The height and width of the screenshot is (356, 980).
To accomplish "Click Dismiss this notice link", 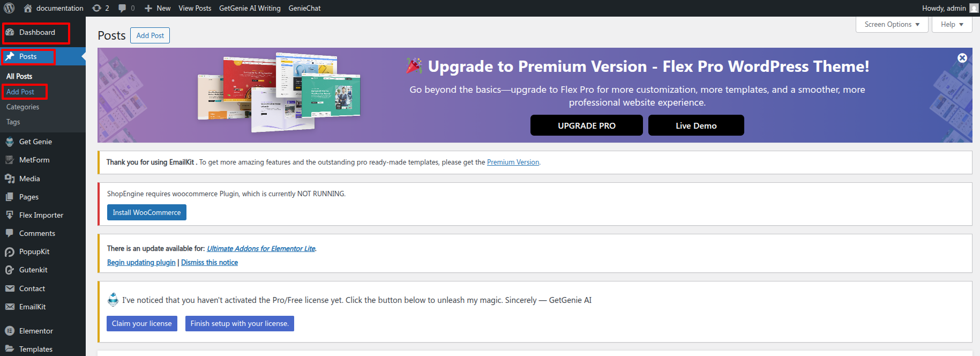I will 210,262.
